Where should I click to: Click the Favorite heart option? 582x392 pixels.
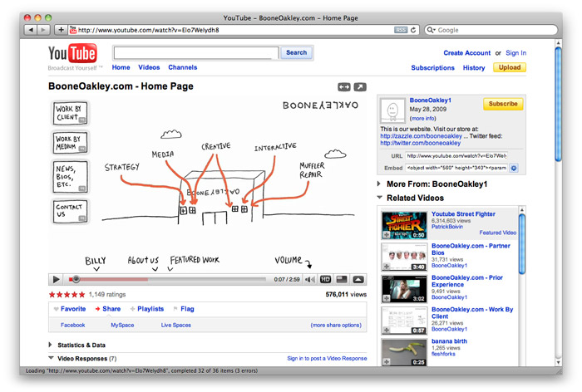pyautogui.click(x=70, y=309)
